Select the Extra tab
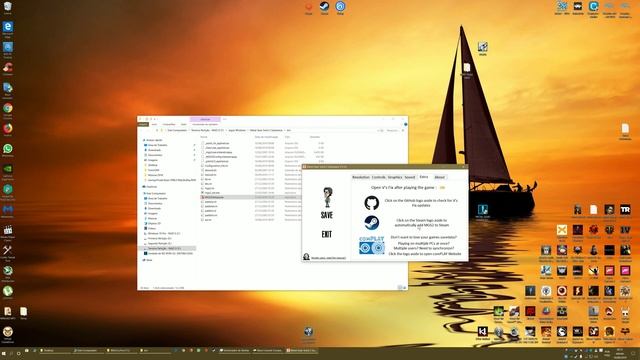The width and height of the screenshot is (640, 360). pos(424,177)
